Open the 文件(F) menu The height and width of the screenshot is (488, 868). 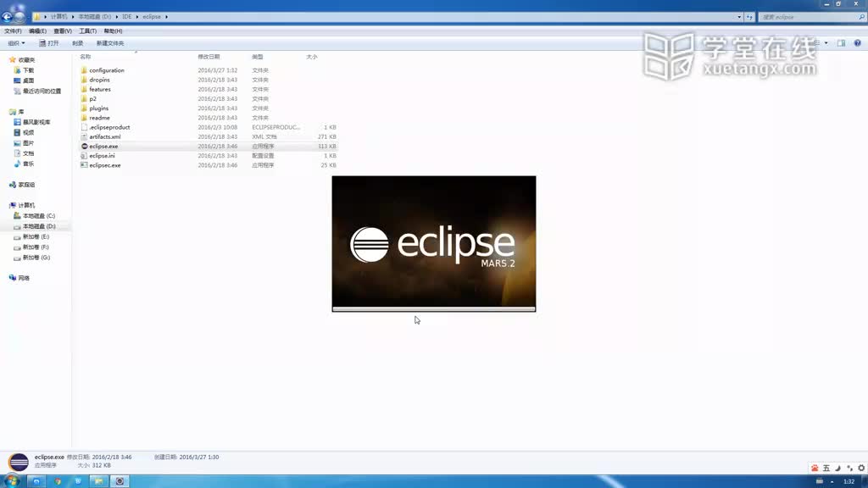(13, 31)
